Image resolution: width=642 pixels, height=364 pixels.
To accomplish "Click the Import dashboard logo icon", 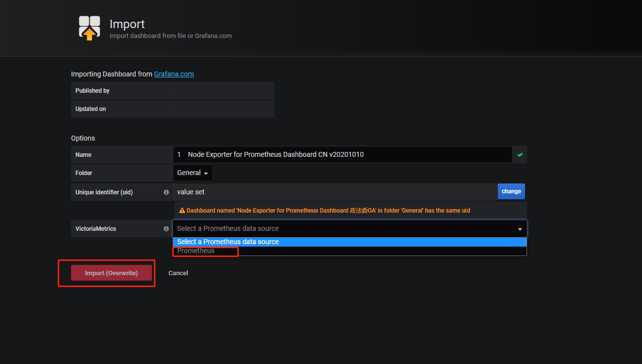I will 89,28.
